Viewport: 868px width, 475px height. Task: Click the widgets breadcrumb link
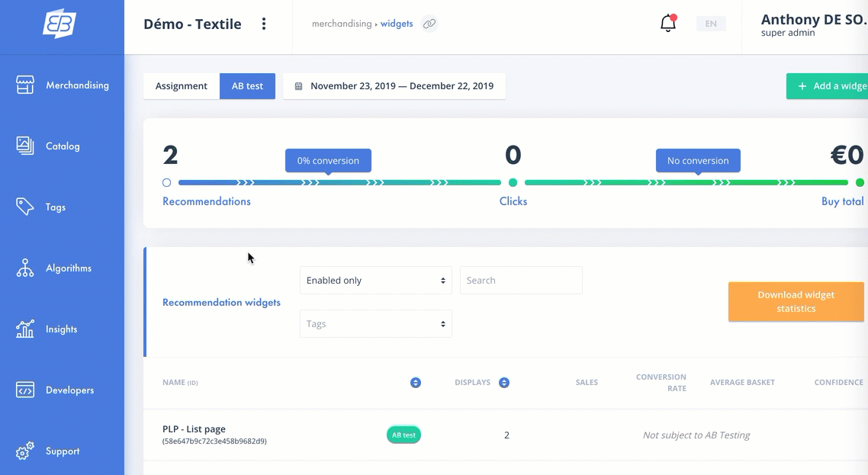tap(397, 24)
